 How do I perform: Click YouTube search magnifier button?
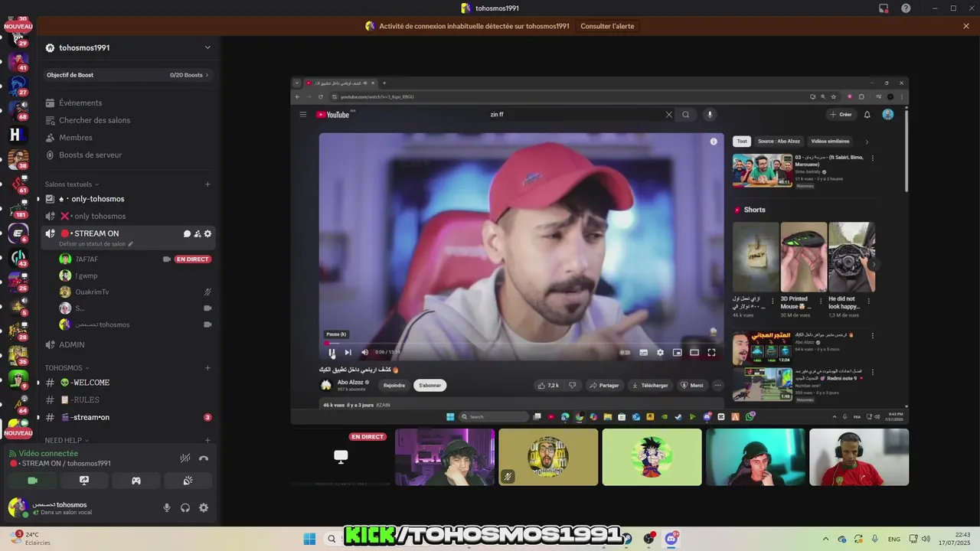[686, 115]
